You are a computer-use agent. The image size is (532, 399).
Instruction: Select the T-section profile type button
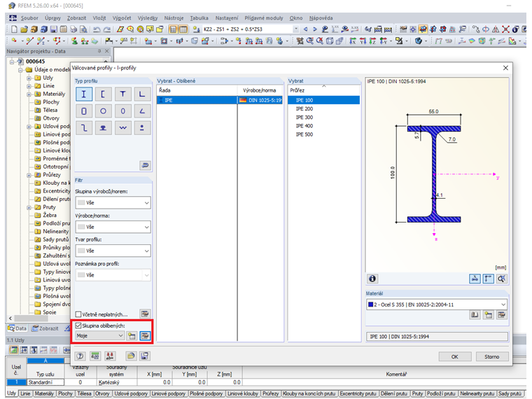click(122, 94)
